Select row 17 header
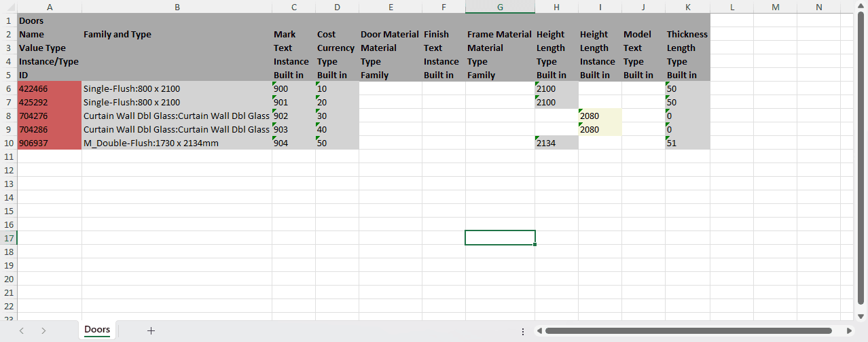 coord(8,238)
